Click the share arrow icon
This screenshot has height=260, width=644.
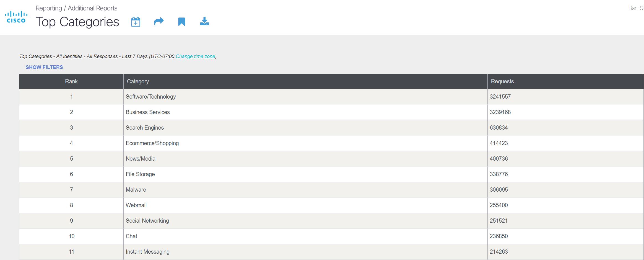point(159,22)
